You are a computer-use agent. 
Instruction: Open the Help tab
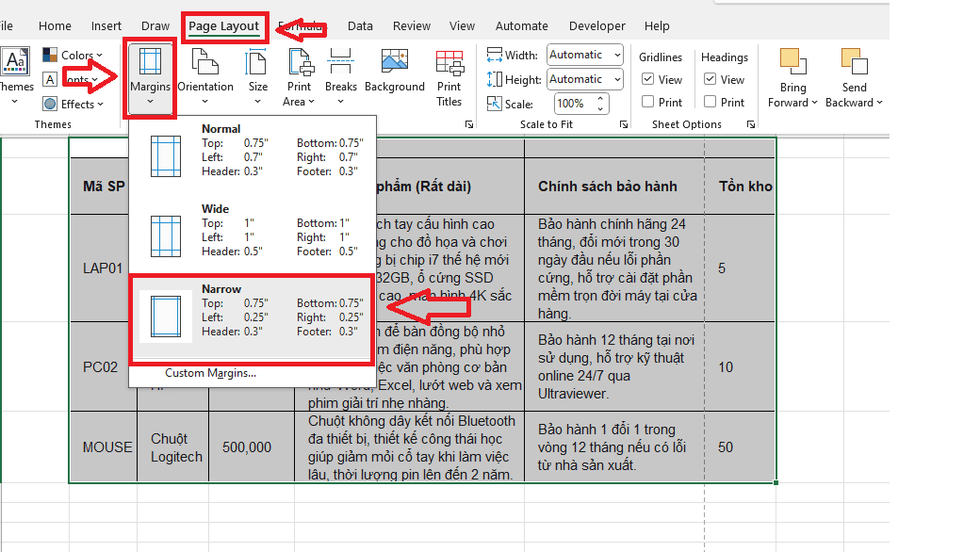[x=657, y=26]
